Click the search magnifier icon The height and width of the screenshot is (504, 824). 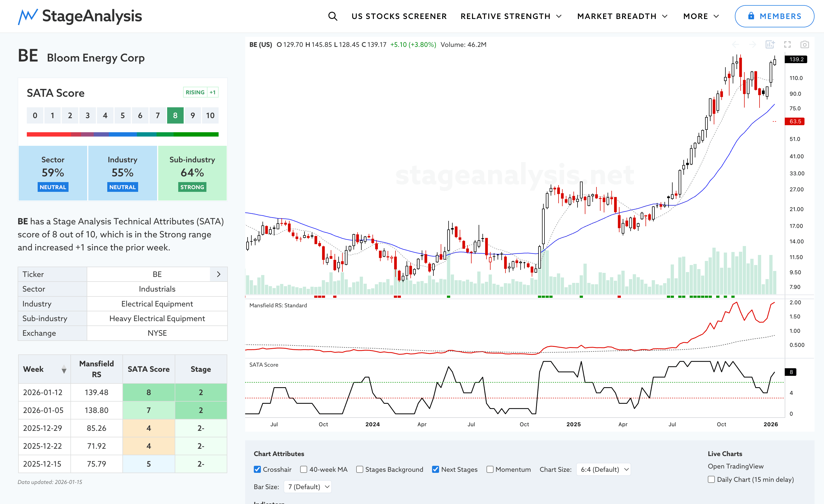[332, 16]
